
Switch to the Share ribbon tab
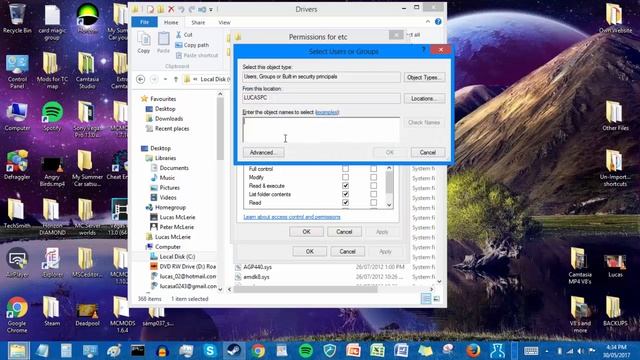(x=198, y=22)
